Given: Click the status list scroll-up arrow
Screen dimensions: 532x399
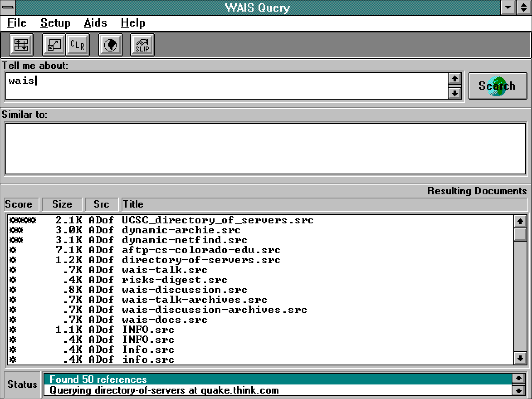Looking at the screenshot, I should click(518, 378).
